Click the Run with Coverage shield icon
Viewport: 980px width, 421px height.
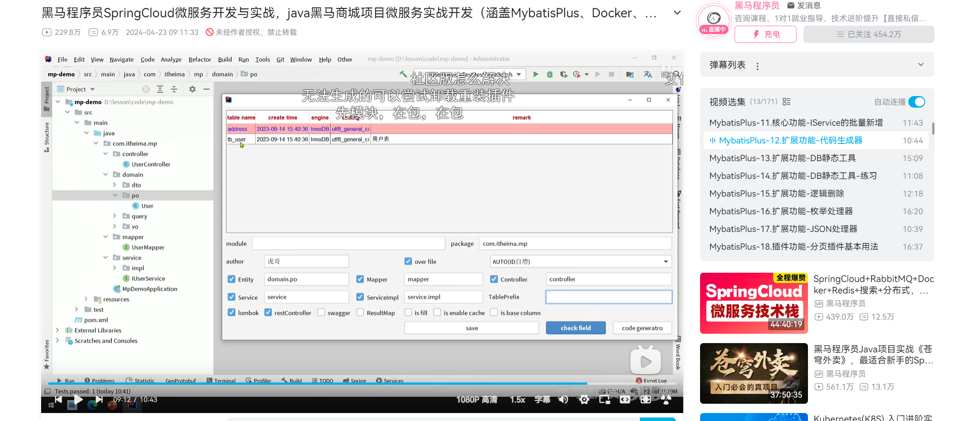563,74
